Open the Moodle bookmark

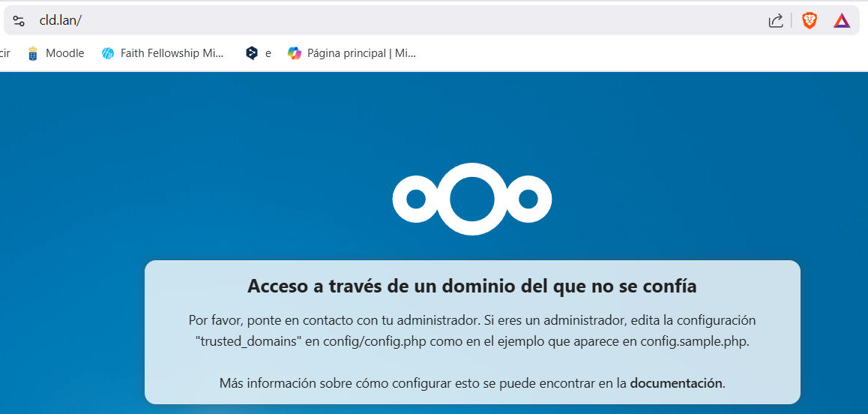pos(55,53)
